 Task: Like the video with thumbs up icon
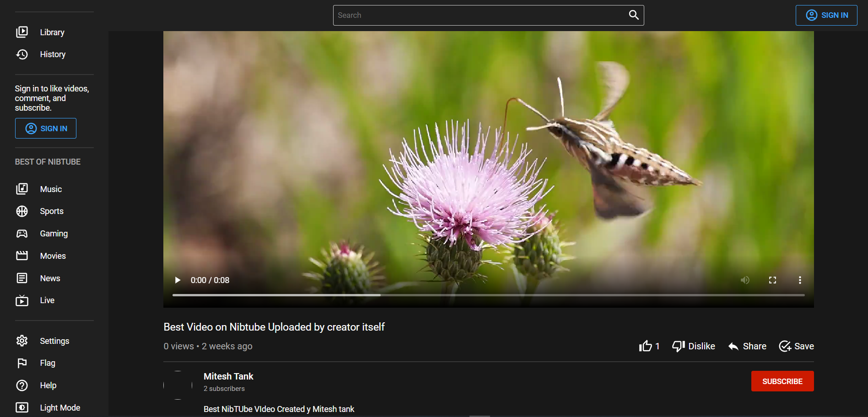[646, 346]
